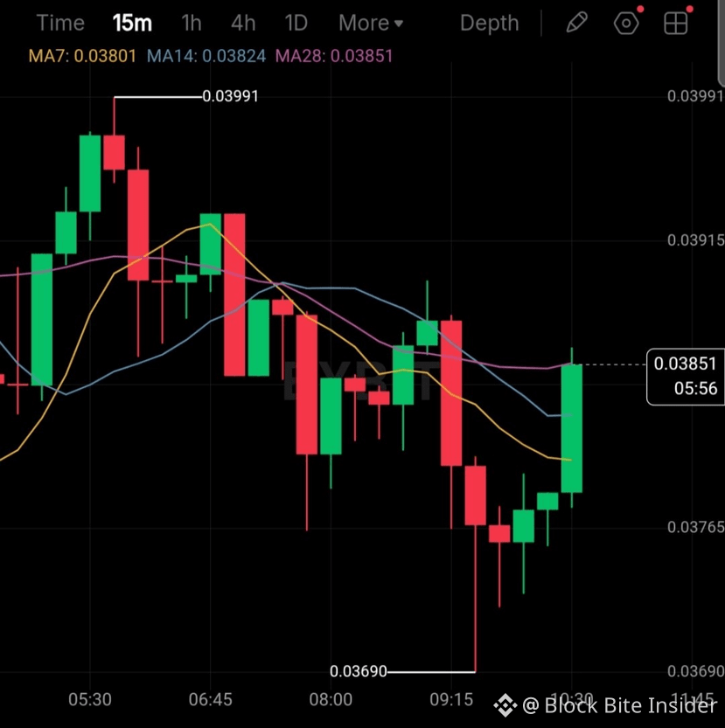Image resolution: width=725 pixels, height=728 pixels.
Task: Open the Depth chart view
Action: click(x=490, y=23)
